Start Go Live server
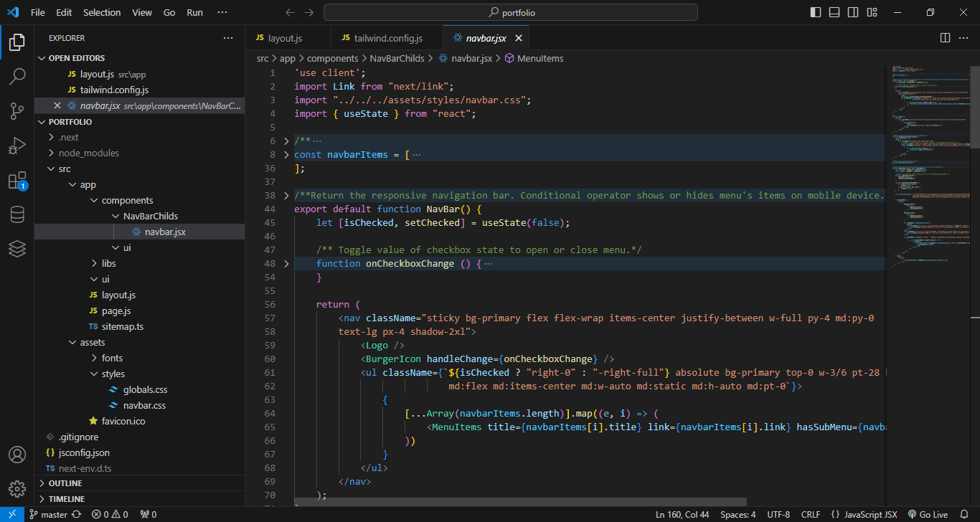The height and width of the screenshot is (522, 980). (928, 514)
